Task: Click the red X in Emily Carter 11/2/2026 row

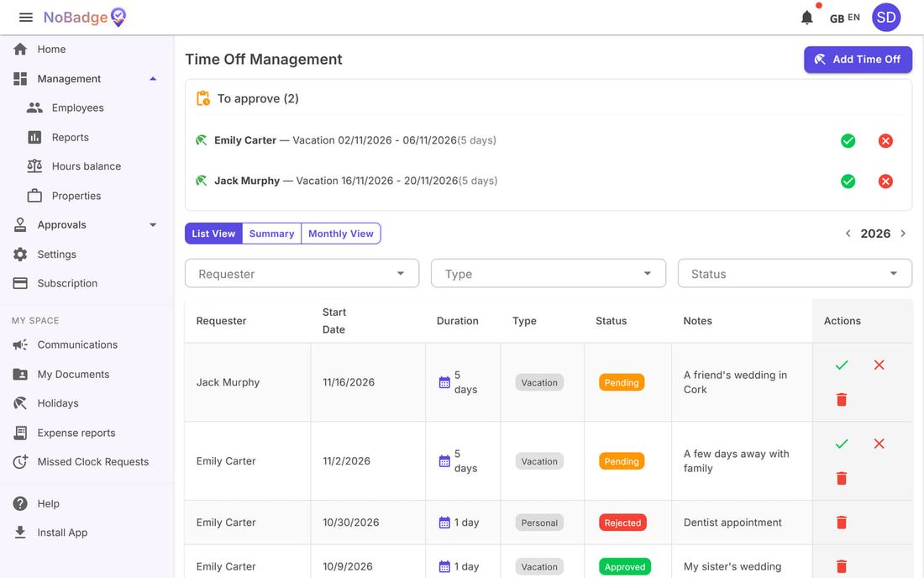Action: pos(879,444)
